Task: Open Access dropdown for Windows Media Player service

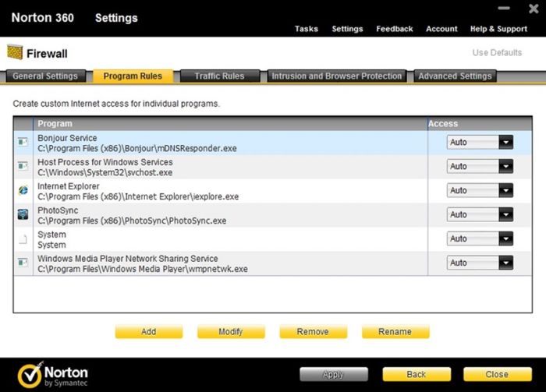Action: pyautogui.click(x=480, y=263)
